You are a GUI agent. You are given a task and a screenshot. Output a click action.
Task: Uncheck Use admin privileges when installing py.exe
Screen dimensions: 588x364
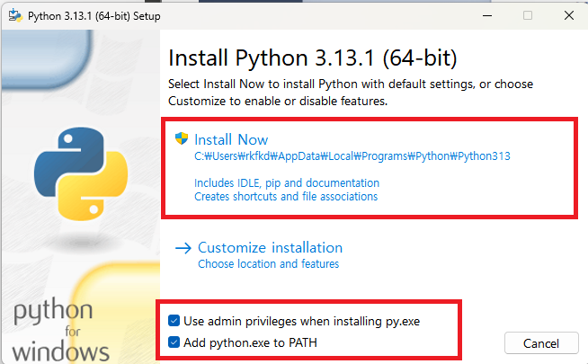tap(174, 321)
